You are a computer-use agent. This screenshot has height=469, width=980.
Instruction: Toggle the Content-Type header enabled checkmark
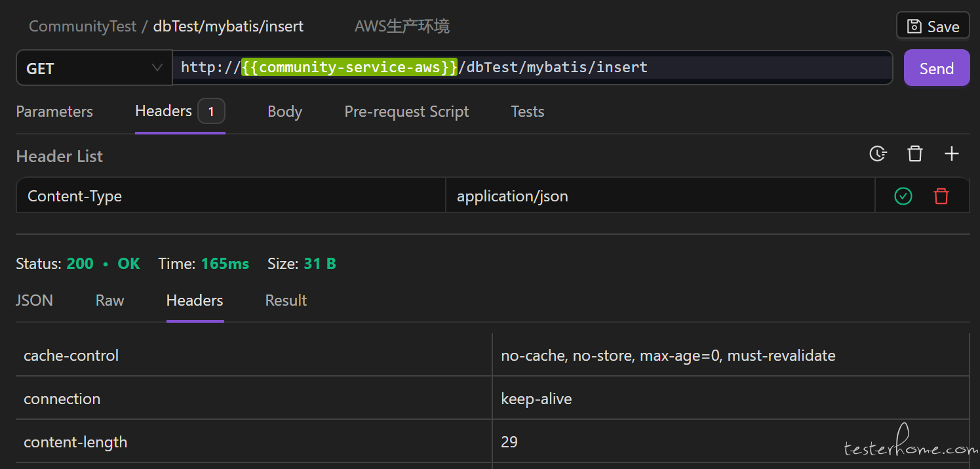[903, 195]
